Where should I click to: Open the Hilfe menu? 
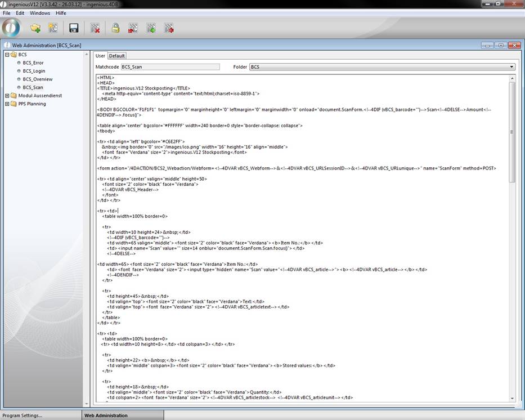click(61, 13)
